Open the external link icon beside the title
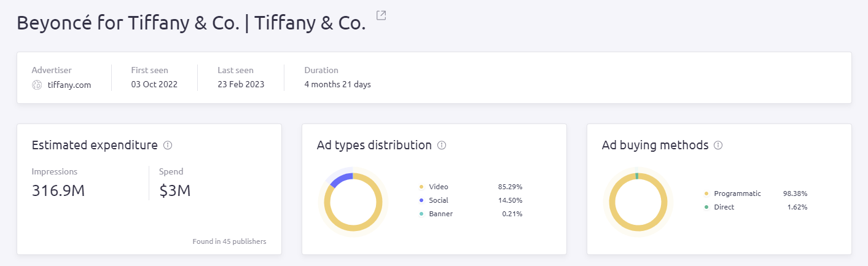This screenshot has width=868, height=266. click(381, 15)
